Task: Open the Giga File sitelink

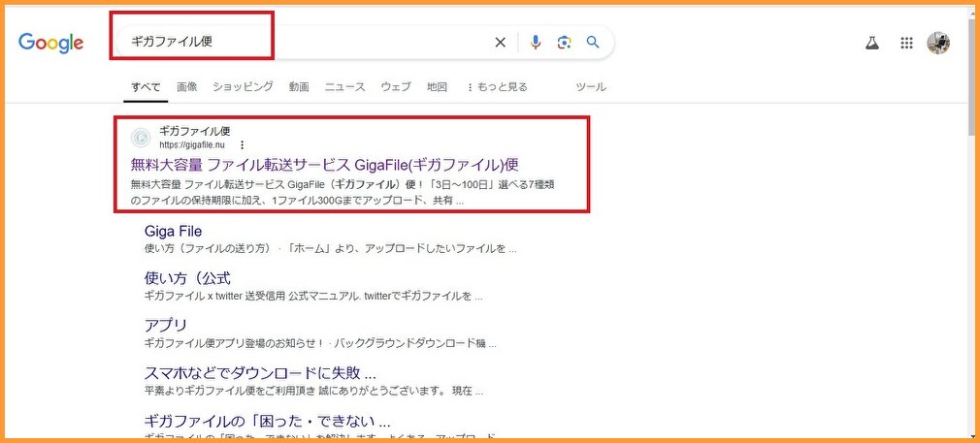Action: [x=173, y=231]
